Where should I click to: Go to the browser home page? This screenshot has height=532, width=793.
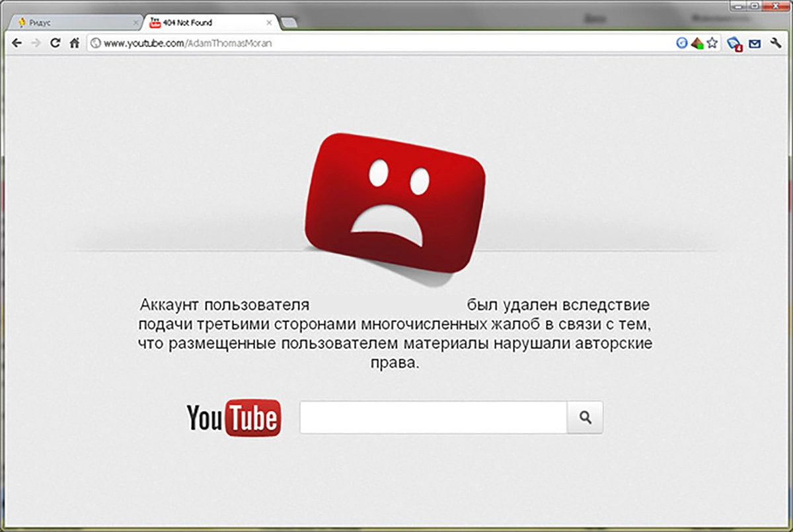[x=75, y=43]
